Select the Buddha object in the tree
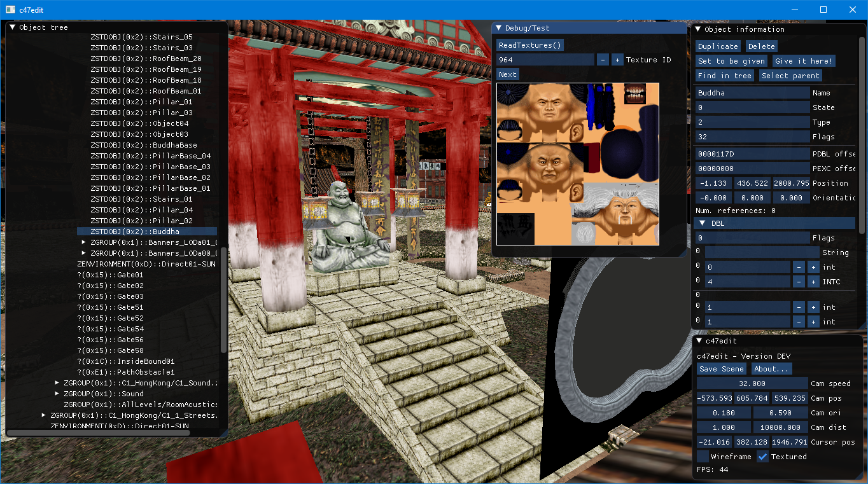The height and width of the screenshot is (484, 868). pyautogui.click(x=147, y=232)
